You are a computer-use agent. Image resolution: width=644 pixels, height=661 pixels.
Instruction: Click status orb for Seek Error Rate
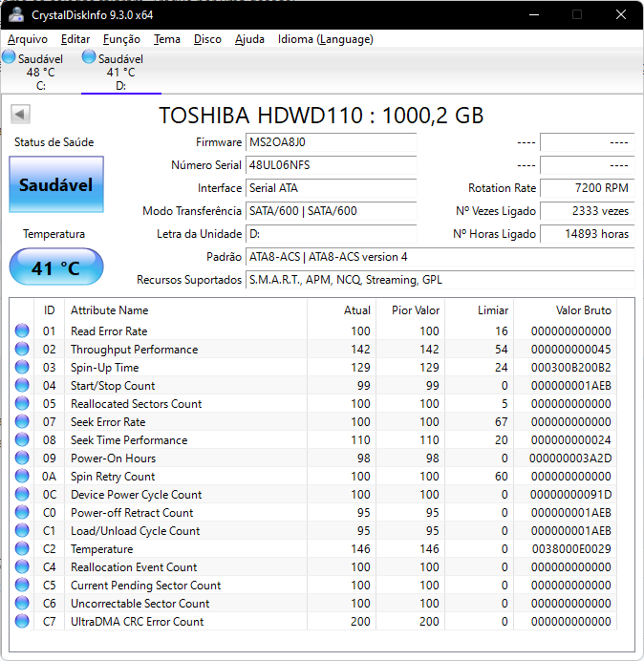[x=22, y=421]
